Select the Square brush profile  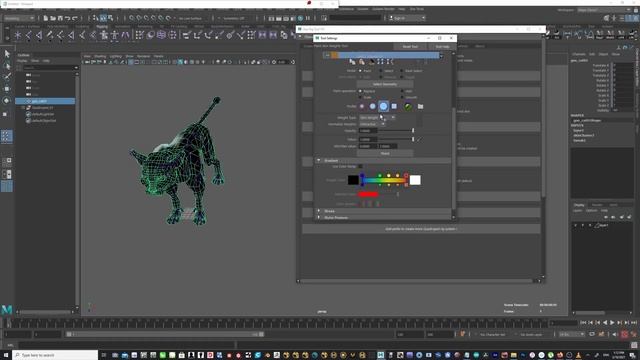pos(394,106)
